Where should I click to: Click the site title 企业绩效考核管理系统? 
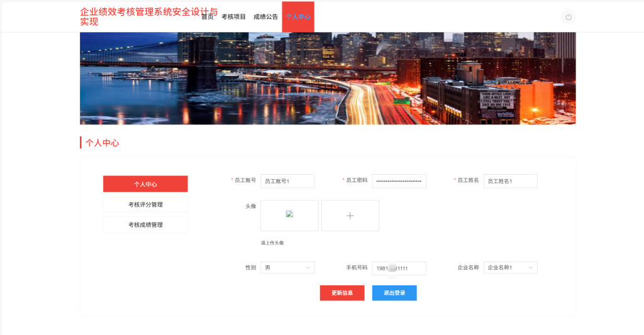pyautogui.click(x=148, y=17)
